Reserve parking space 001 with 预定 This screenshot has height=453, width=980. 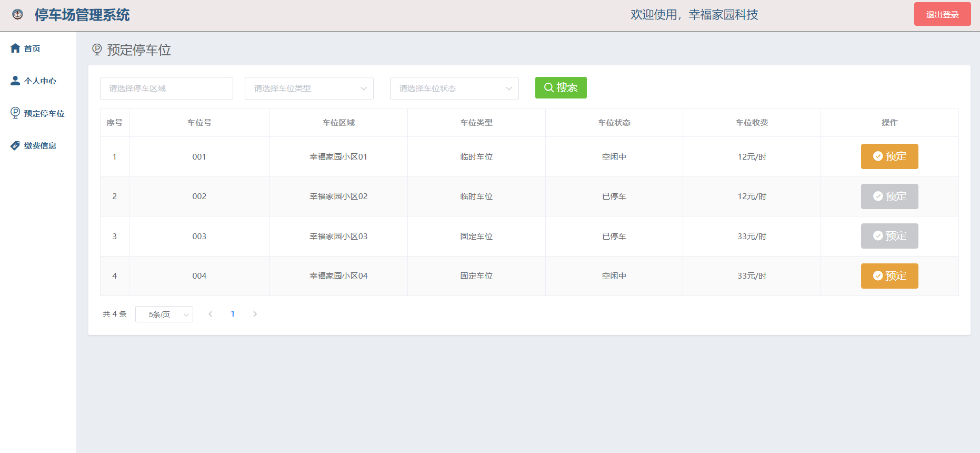click(x=889, y=156)
